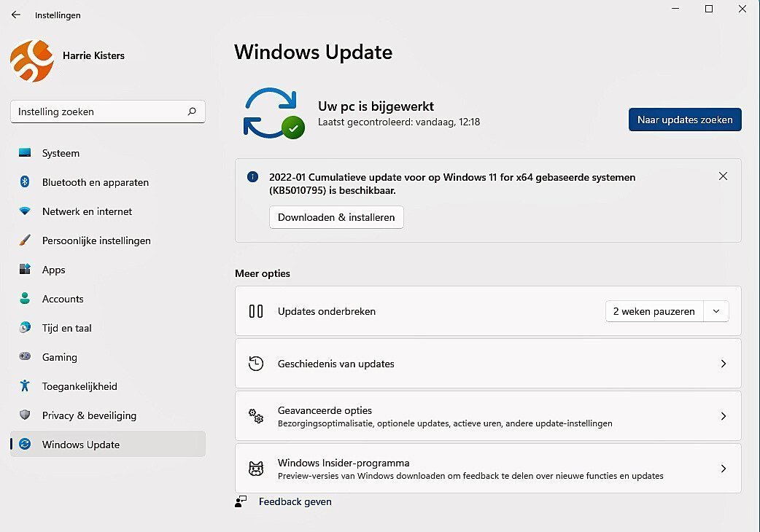Image resolution: width=760 pixels, height=532 pixels.
Task: Open Windows Insider-programma row
Action: coord(488,468)
